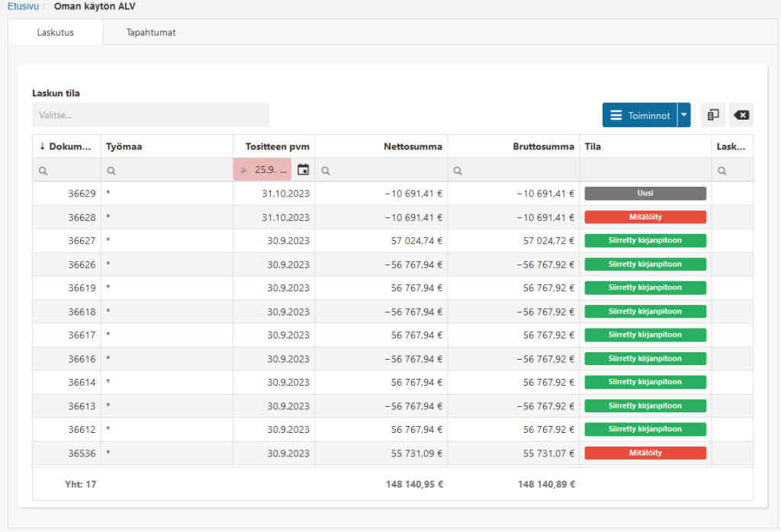781x532 pixels.
Task: Click the search icon in Dokumentti filter
Action: coord(43,171)
